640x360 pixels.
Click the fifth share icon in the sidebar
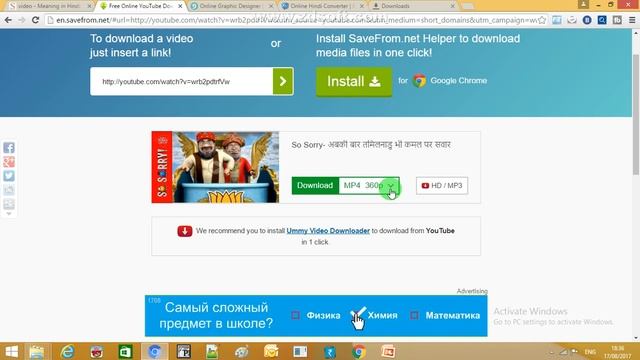9,204
